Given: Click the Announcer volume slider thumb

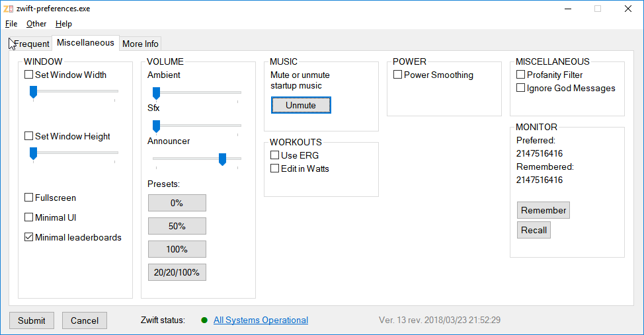Looking at the screenshot, I should (222, 159).
